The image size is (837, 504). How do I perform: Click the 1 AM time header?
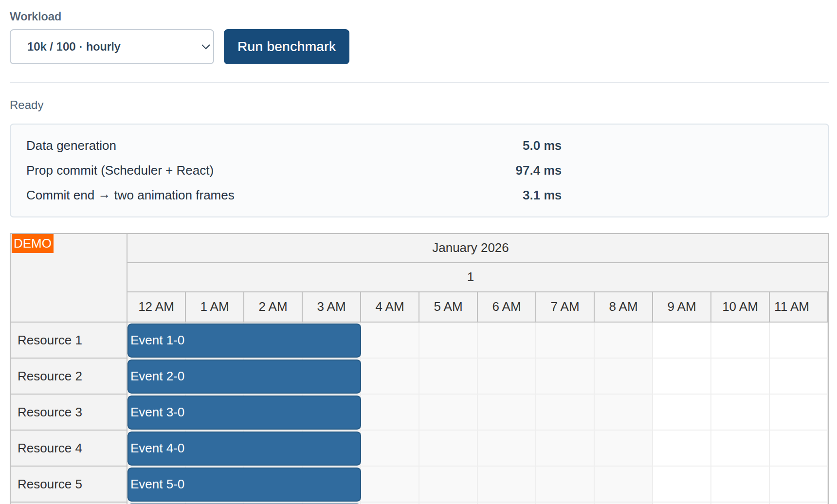pos(215,307)
